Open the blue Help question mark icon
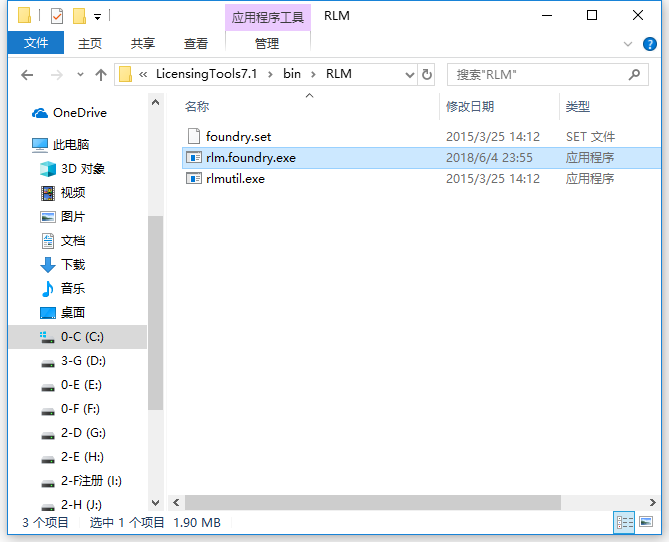Image resolution: width=669 pixels, height=542 pixels. [x=649, y=44]
